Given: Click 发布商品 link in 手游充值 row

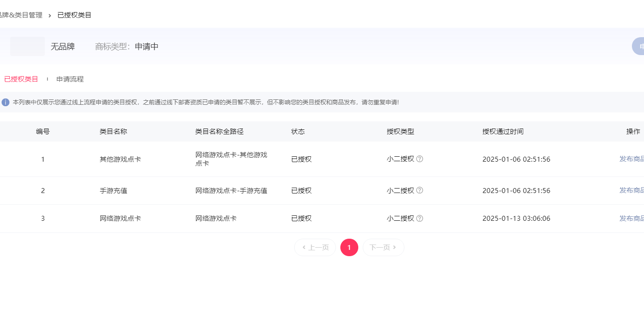Looking at the screenshot, I should [631, 190].
